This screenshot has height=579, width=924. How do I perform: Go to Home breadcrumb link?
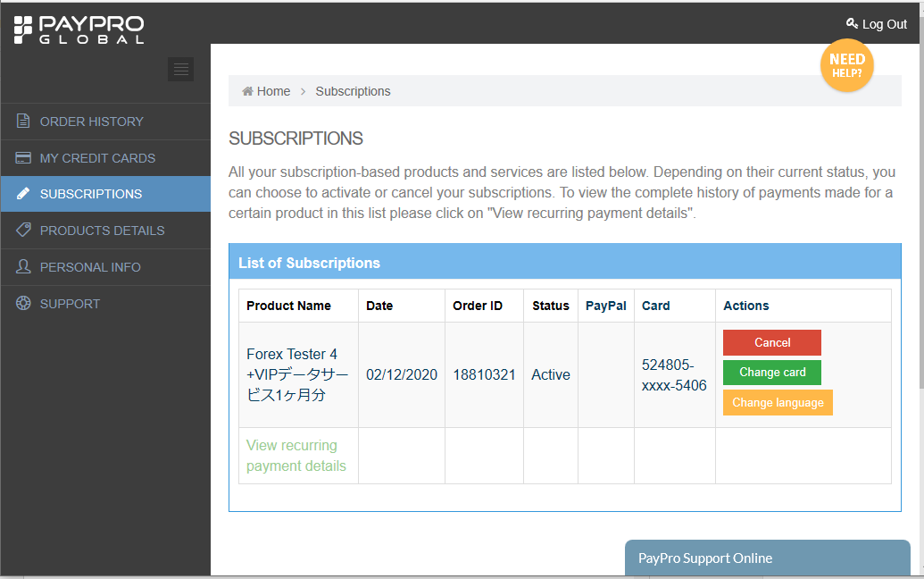click(273, 91)
